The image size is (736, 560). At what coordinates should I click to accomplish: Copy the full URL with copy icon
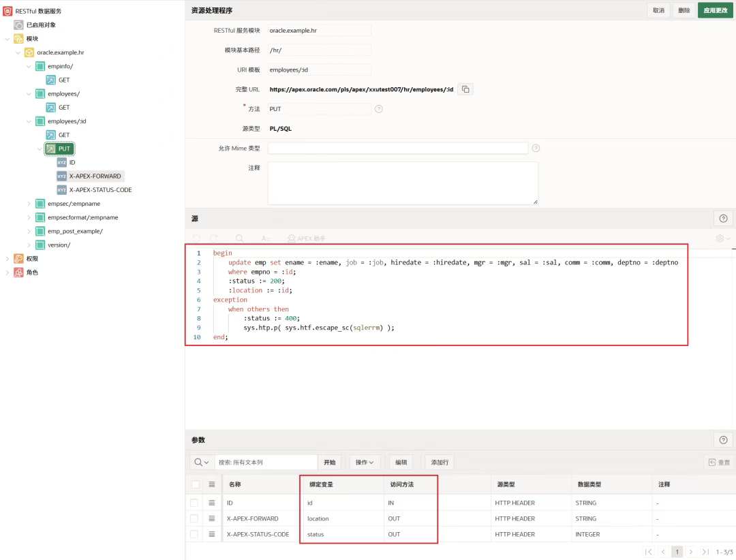coord(465,89)
